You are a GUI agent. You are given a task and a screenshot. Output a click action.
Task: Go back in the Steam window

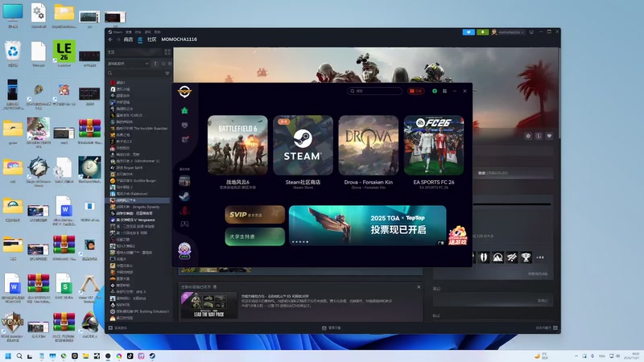coord(110,39)
